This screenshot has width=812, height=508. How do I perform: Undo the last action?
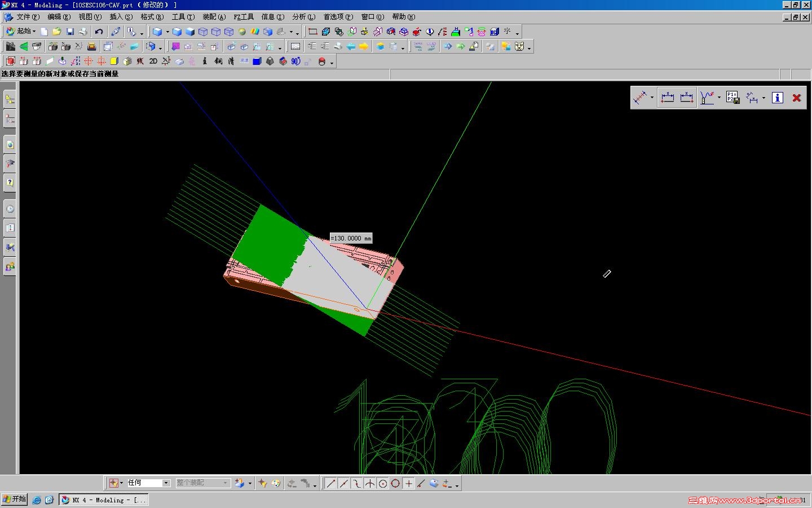99,32
